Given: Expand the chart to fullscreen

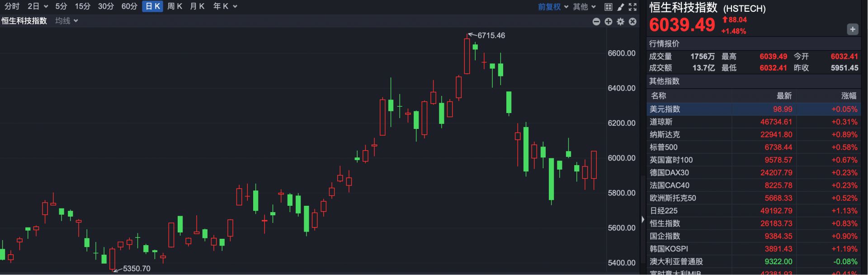Looking at the screenshot, I should pos(632,7).
